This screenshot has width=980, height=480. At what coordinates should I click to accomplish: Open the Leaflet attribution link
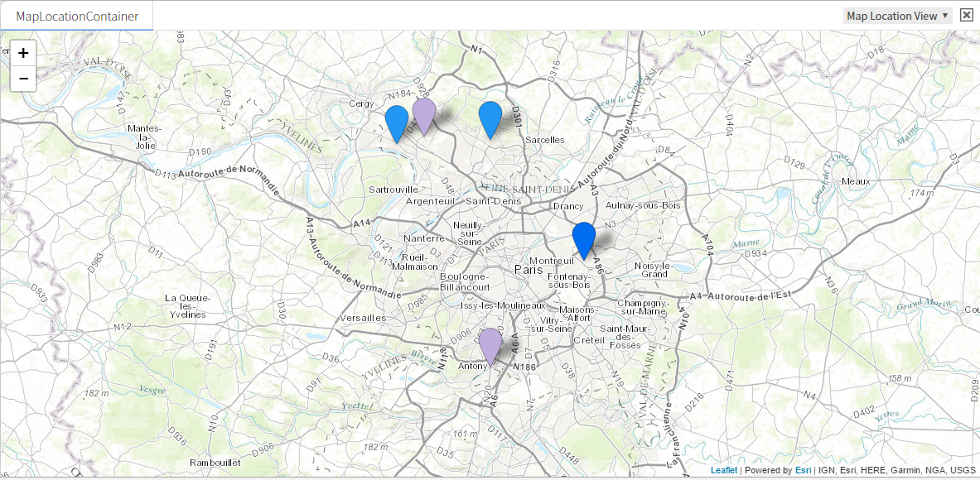[x=723, y=470]
